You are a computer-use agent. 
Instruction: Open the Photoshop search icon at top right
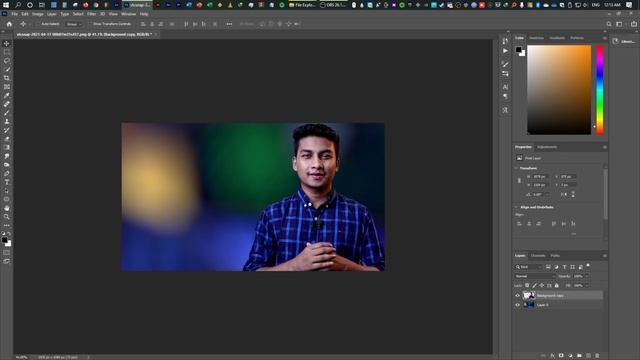609,24
